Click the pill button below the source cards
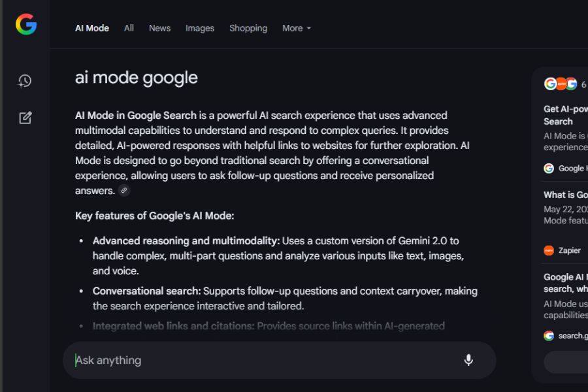Image resolution: width=588 pixels, height=392 pixels. (566, 362)
